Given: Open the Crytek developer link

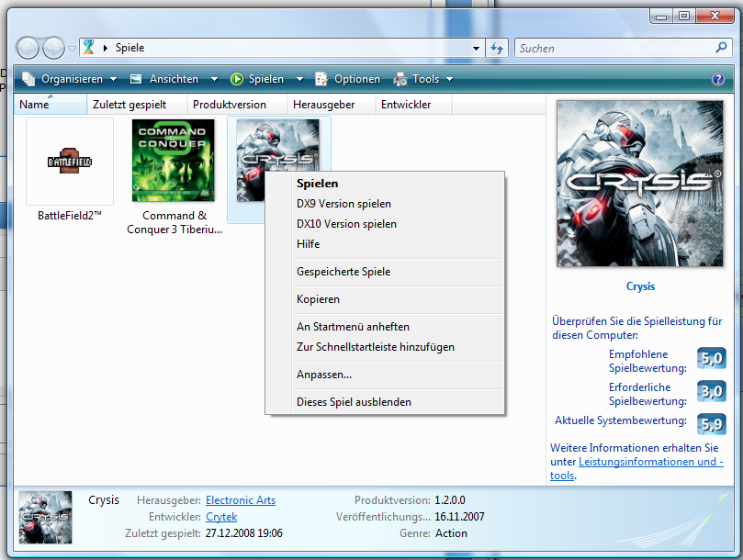Looking at the screenshot, I should click(221, 517).
